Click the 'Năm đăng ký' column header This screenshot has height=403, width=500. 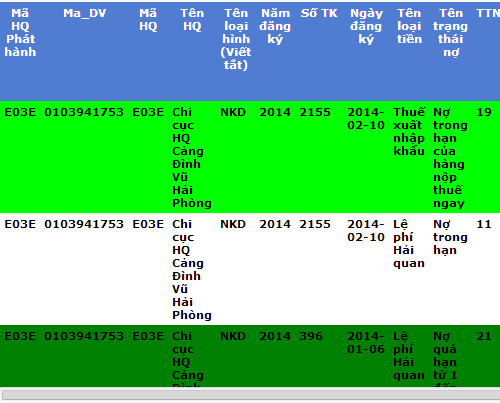click(275, 26)
